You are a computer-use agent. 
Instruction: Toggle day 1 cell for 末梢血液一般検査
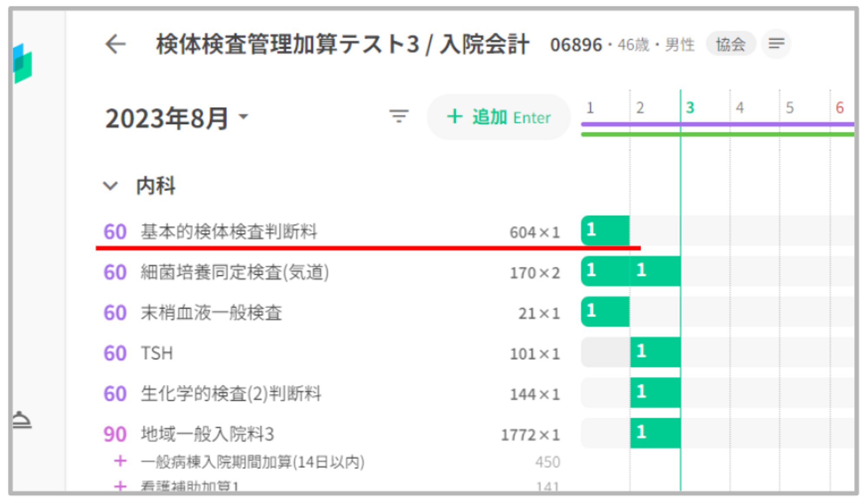click(x=605, y=311)
